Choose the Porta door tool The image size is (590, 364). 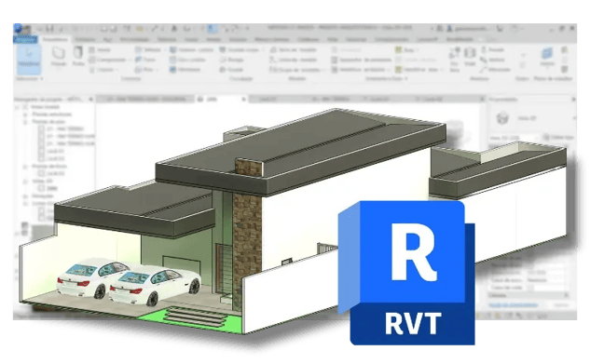tap(78, 57)
